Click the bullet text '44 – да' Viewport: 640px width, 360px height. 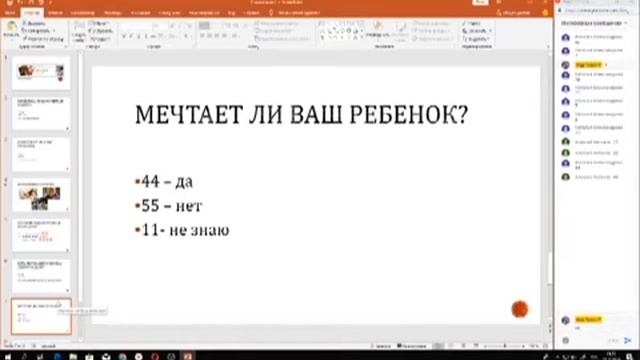pos(167,181)
